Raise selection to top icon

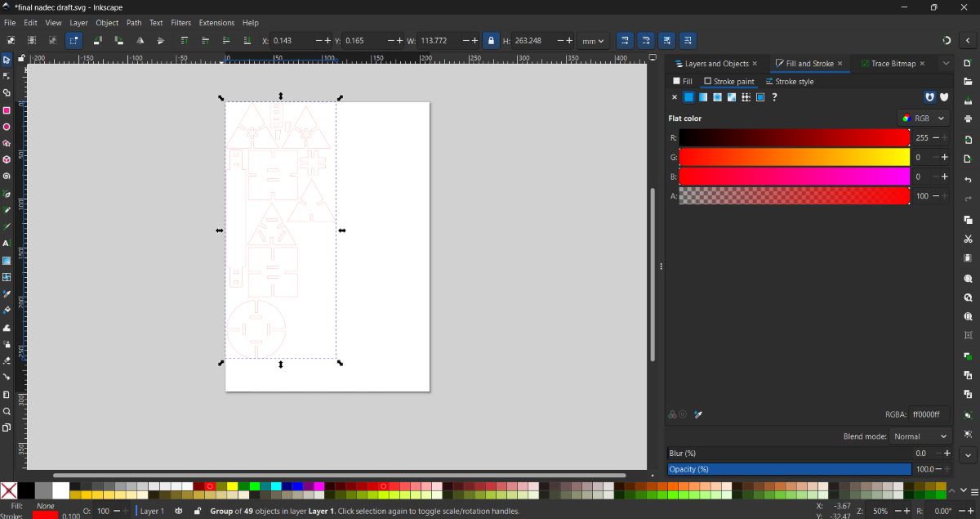185,41
